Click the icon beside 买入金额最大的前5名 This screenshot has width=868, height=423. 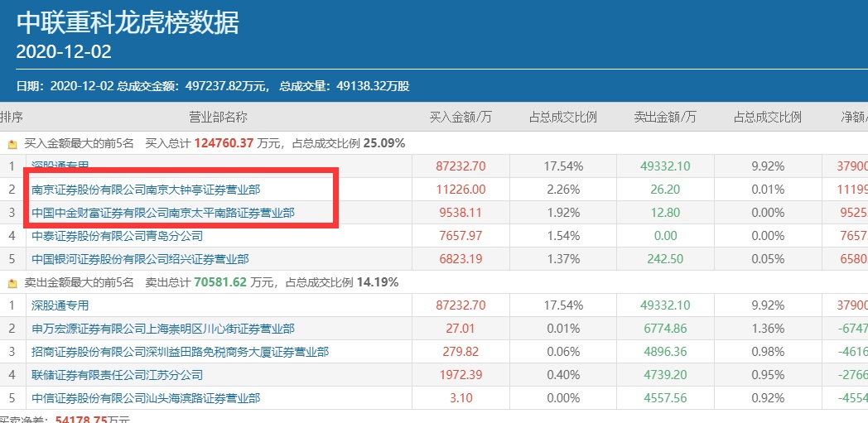pos(12,144)
